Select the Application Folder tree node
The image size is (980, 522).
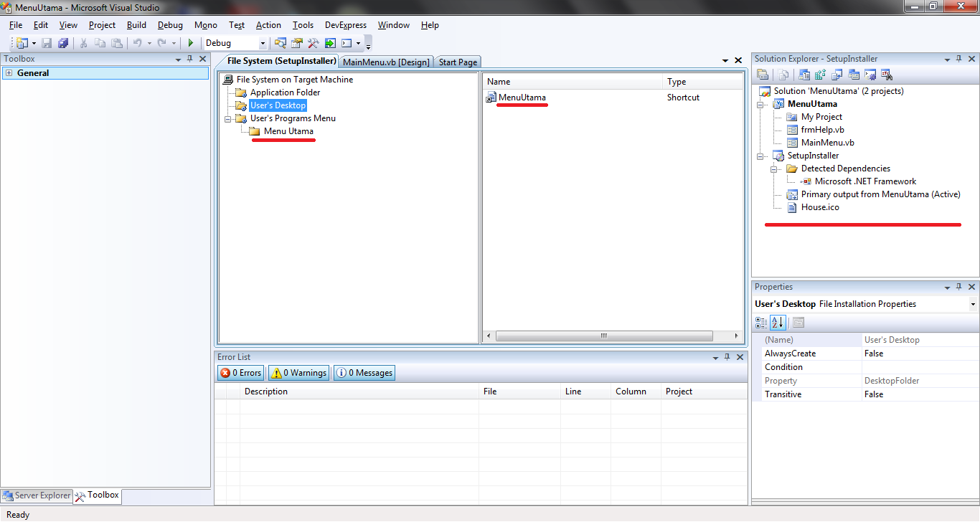[285, 92]
